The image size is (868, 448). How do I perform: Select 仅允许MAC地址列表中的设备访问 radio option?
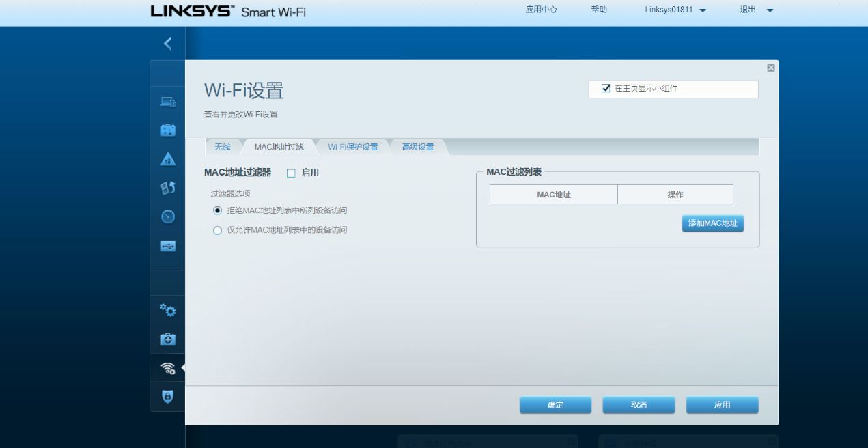pyautogui.click(x=218, y=231)
